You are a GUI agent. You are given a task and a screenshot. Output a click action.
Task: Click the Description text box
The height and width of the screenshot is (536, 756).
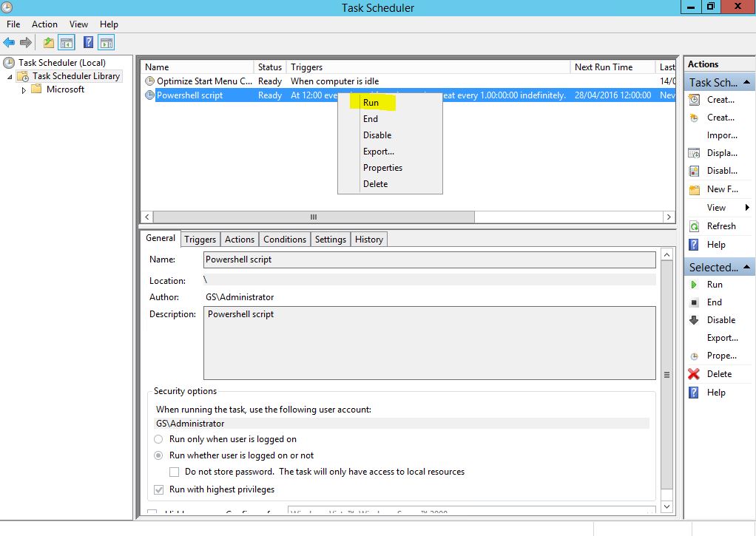click(x=430, y=343)
